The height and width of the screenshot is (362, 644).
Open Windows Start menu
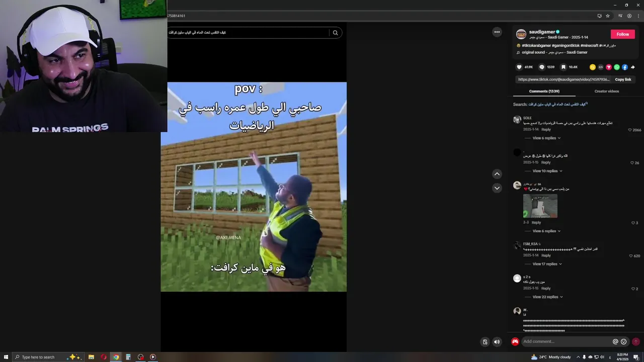pos(6,357)
